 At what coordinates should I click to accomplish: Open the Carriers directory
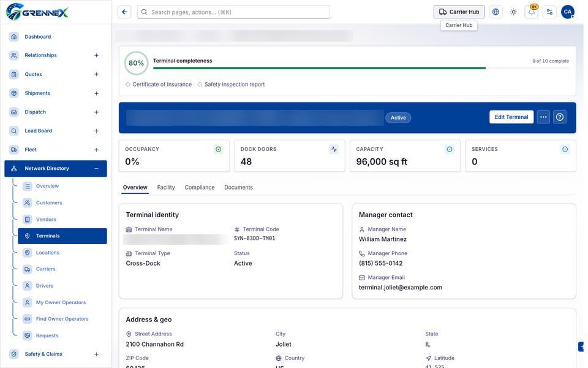pyautogui.click(x=62, y=269)
